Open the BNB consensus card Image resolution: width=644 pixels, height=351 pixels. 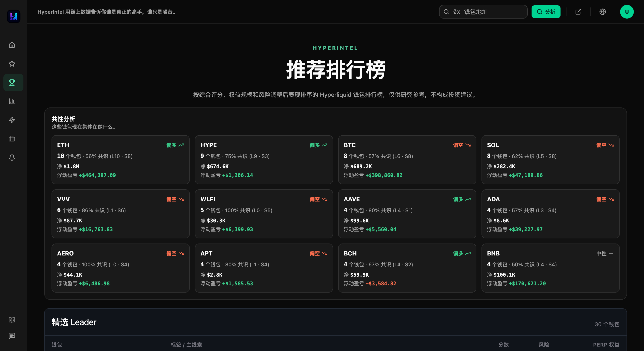pyautogui.click(x=550, y=268)
